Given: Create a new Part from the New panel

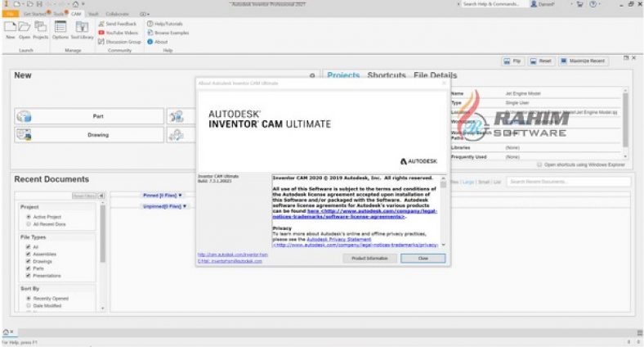Looking at the screenshot, I should pyautogui.click(x=89, y=116).
